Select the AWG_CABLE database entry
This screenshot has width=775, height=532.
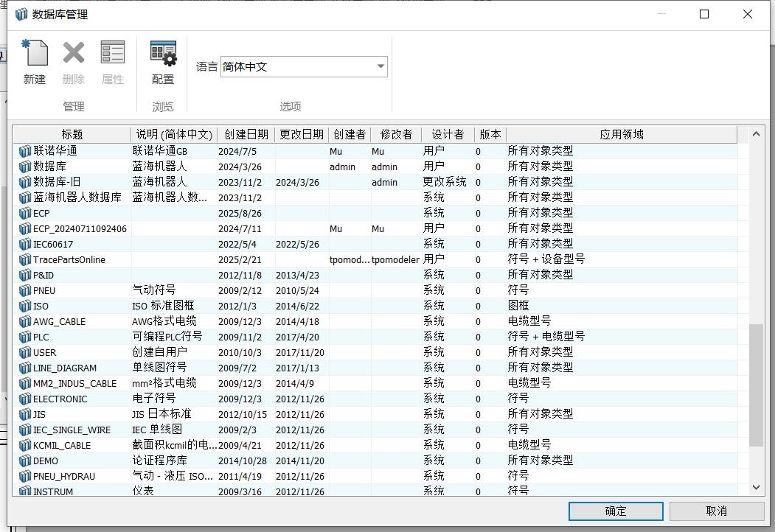click(x=59, y=321)
